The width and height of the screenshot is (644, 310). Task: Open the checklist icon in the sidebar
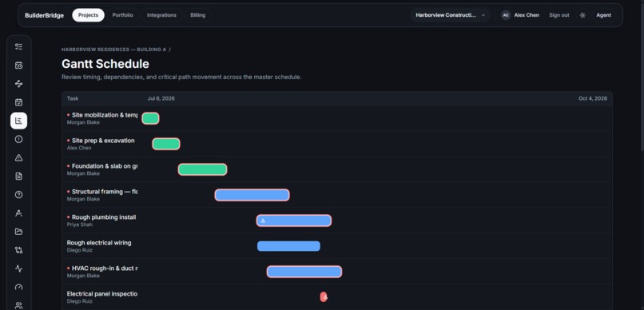click(18, 47)
